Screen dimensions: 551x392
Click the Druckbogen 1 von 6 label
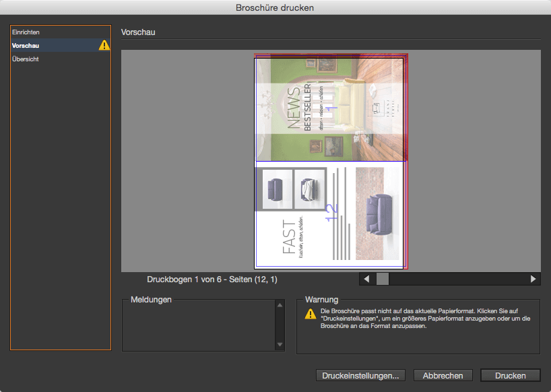[214, 280]
